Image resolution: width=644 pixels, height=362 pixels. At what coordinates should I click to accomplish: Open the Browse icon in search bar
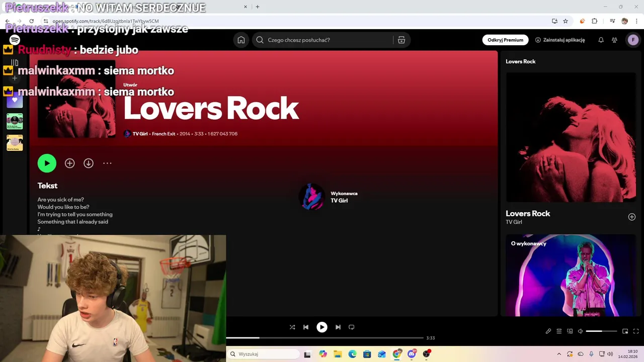pos(401,40)
